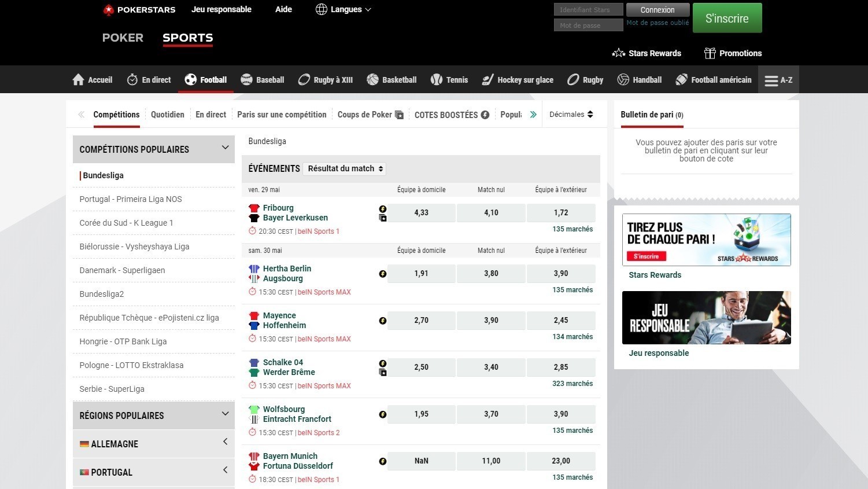The width and height of the screenshot is (868, 489).
Task: Select the Baseball sport icon
Action: (246, 80)
